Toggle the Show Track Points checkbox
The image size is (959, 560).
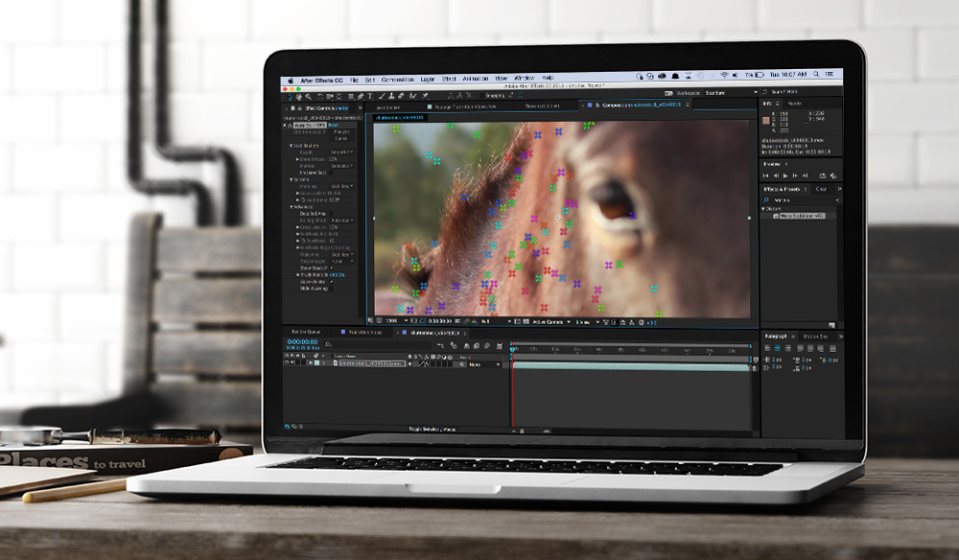point(333,268)
